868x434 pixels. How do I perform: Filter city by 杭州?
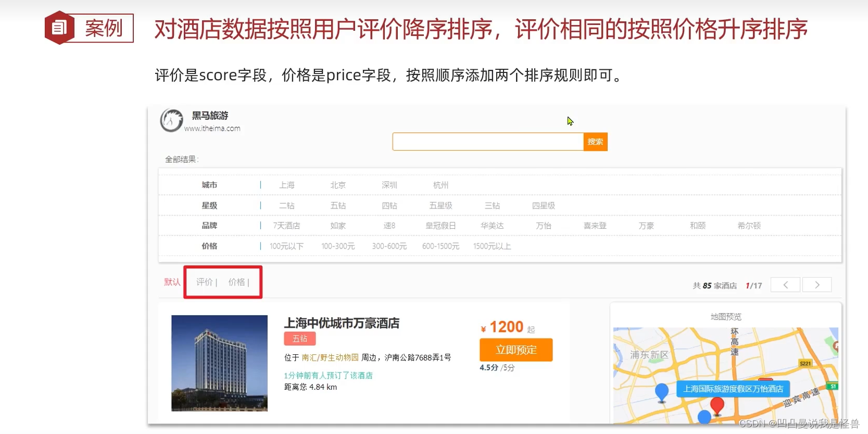tap(441, 185)
